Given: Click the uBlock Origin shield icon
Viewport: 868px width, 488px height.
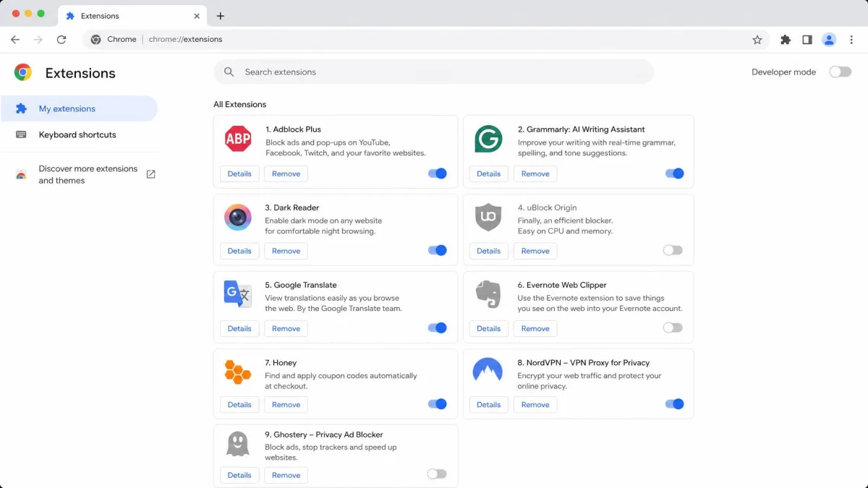Looking at the screenshot, I should pos(488,217).
